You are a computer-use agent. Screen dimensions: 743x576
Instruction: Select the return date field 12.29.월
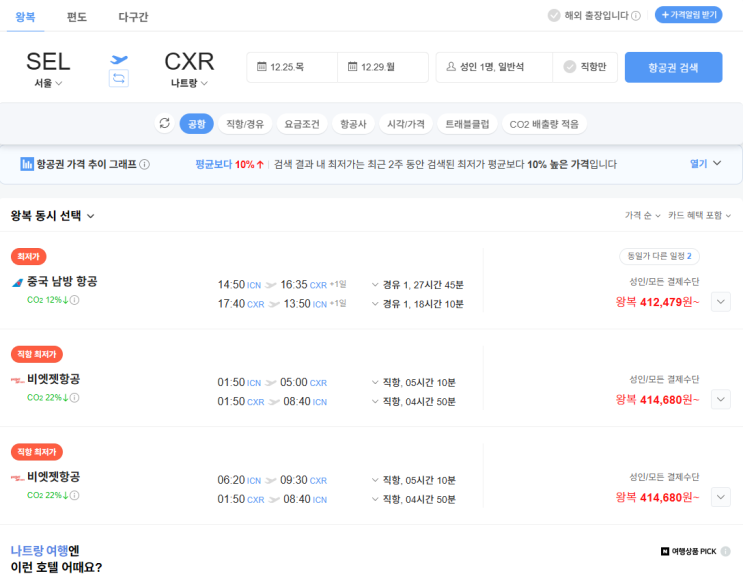click(383, 67)
